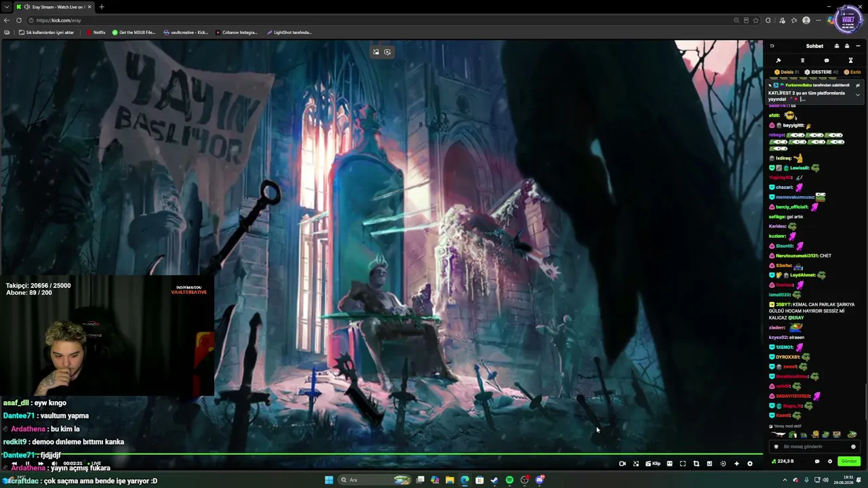This screenshot has height=488, width=868.
Task: Open the browser profile avatar
Action: click(x=806, y=20)
